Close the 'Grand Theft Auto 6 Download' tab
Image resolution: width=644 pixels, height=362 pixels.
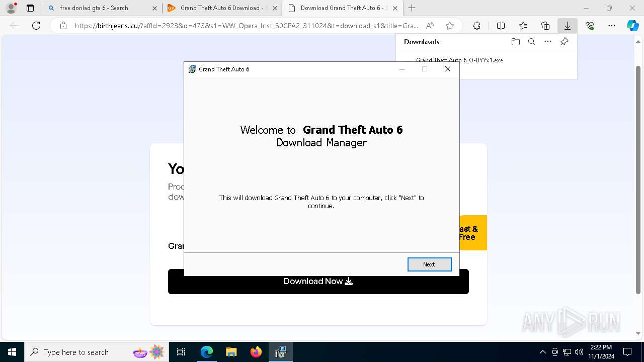(x=275, y=8)
